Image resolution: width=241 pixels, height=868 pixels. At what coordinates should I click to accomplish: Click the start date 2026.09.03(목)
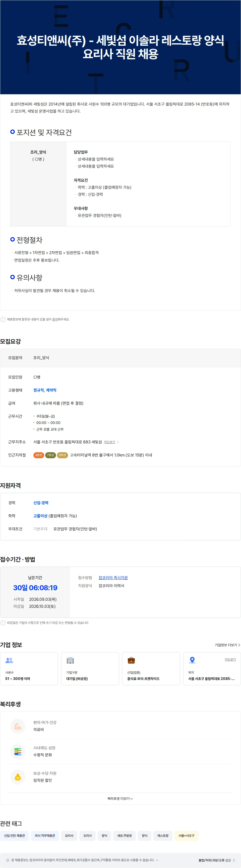pyautogui.click(x=43, y=599)
